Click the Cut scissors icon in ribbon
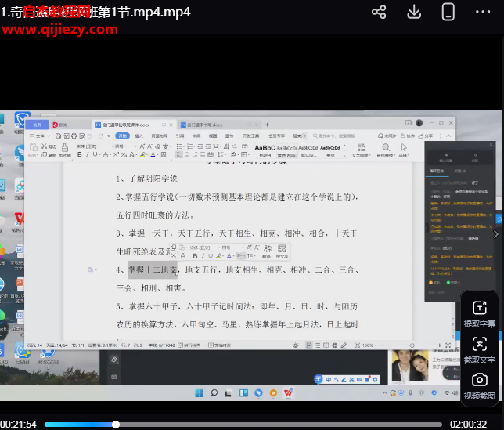Image resolution: width=504 pixels, height=430 pixels. [x=45, y=146]
